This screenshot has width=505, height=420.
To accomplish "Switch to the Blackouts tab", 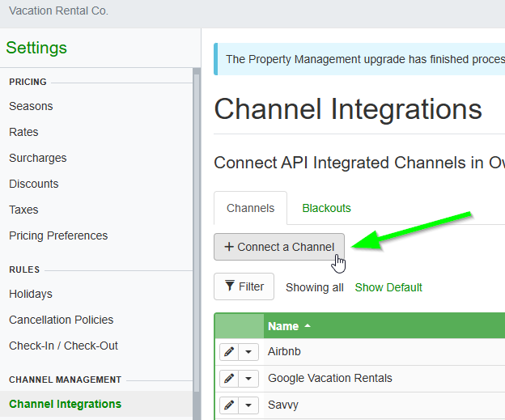I will [326, 208].
